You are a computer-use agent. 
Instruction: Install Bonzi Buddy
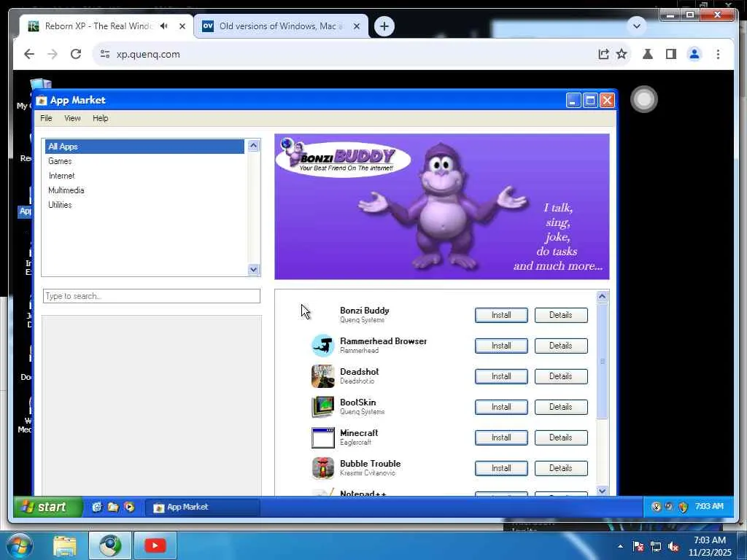(x=501, y=315)
